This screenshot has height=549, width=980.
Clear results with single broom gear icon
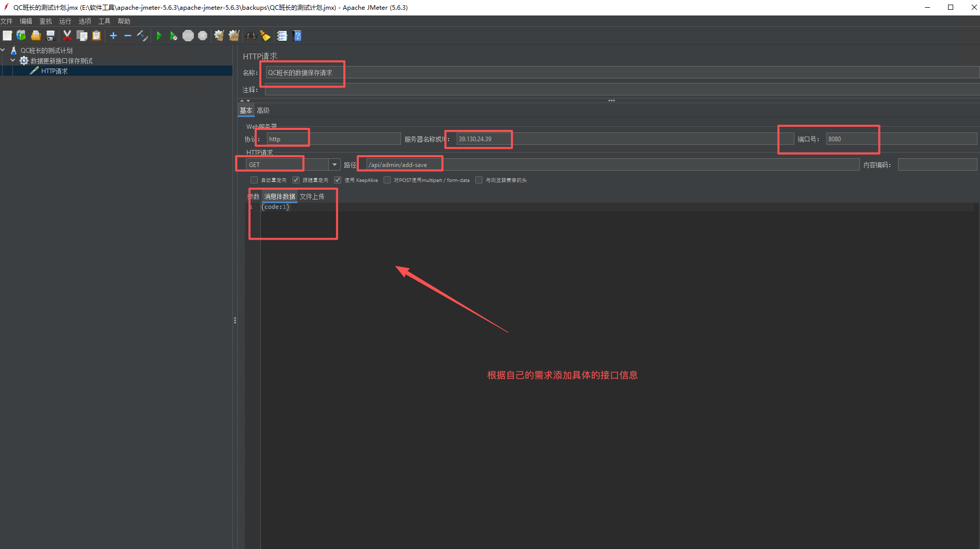219,36
